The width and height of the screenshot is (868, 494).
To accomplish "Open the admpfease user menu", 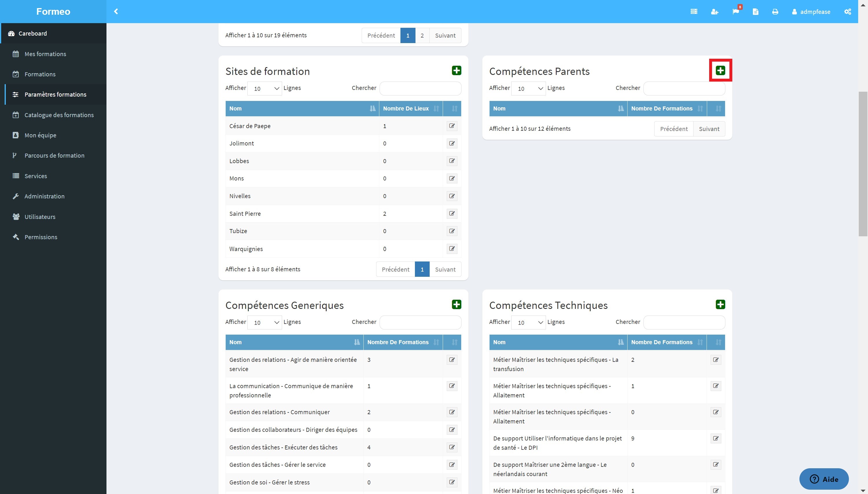I will click(811, 12).
